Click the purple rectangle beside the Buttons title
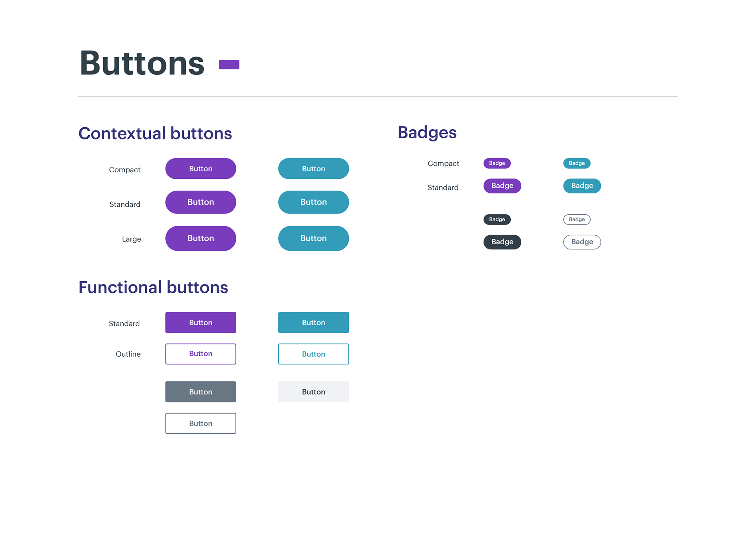The width and height of the screenshot is (756, 552). tap(229, 65)
